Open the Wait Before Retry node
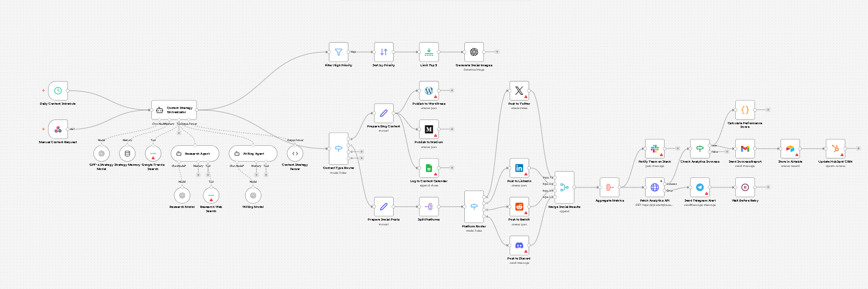Screen dimensions: 868x289 pos(745,187)
